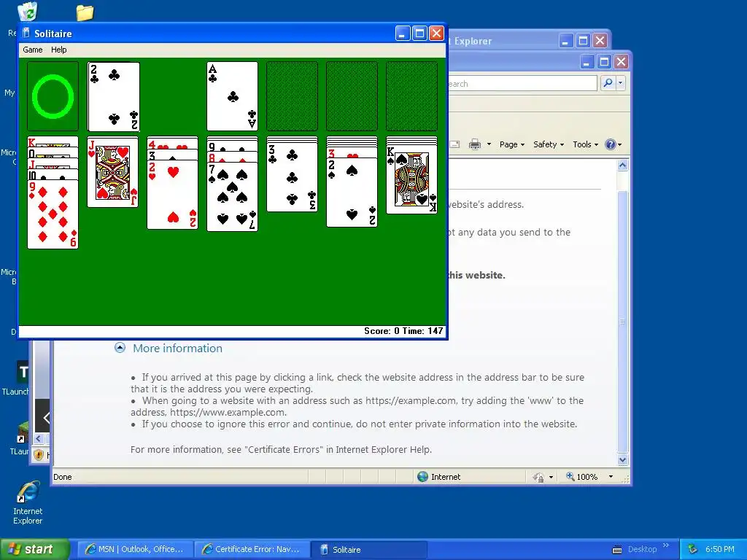The image size is (747, 560).
Task: Click scroll down arrow in Explorer page
Action: coord(623,460)
